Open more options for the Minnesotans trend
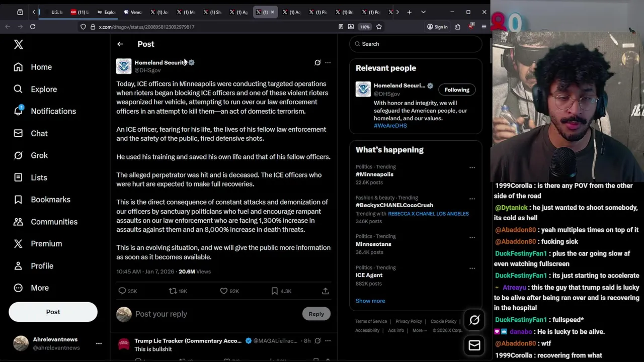 click(x=472, y=237)
